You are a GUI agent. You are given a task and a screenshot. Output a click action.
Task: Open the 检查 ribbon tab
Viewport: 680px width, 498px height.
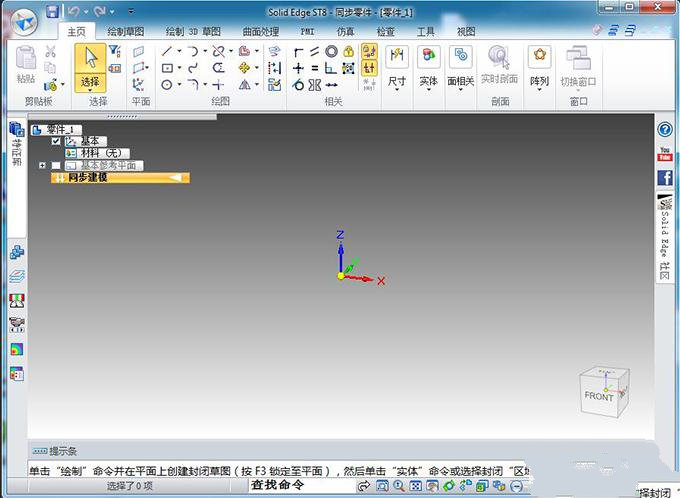[385, 32]
